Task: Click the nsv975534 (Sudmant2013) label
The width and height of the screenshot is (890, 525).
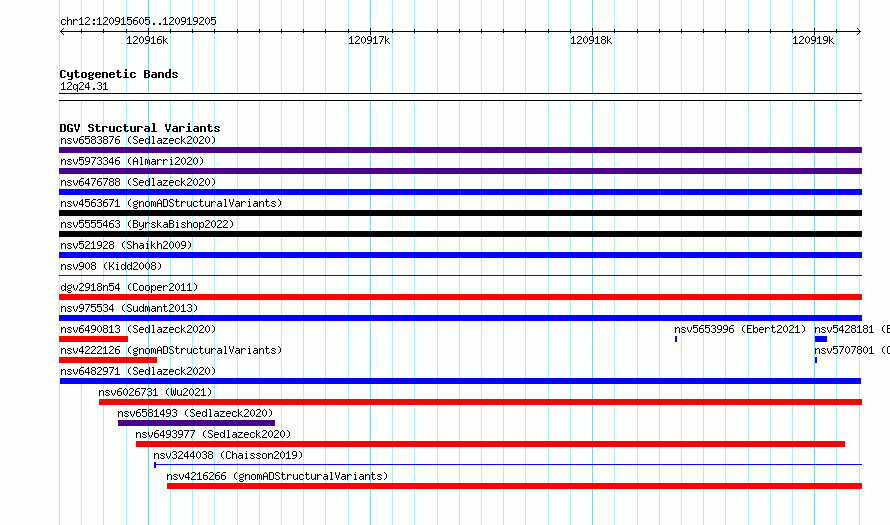Action: [129, 308]
